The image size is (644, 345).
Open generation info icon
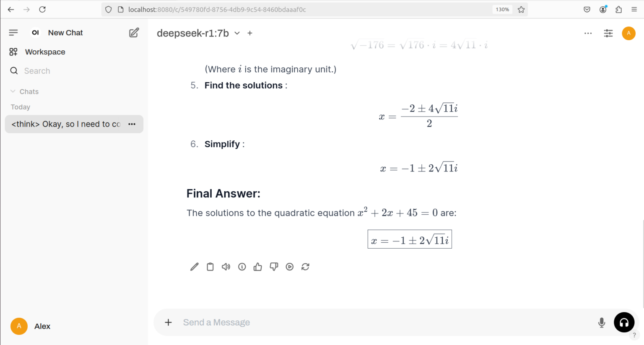click(242, 267)
